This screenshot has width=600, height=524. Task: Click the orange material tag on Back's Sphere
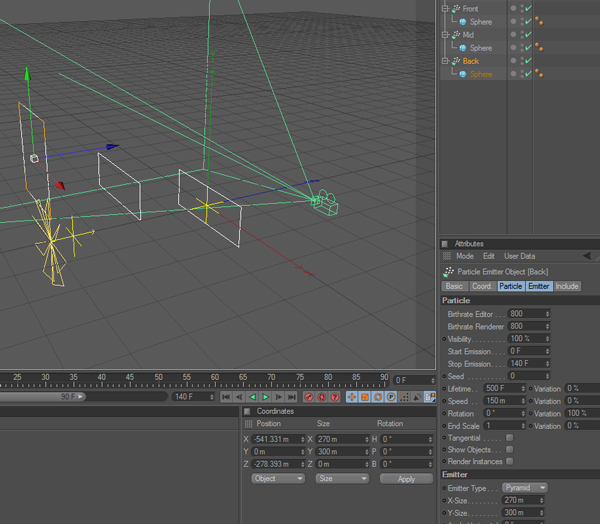point(540,74)
